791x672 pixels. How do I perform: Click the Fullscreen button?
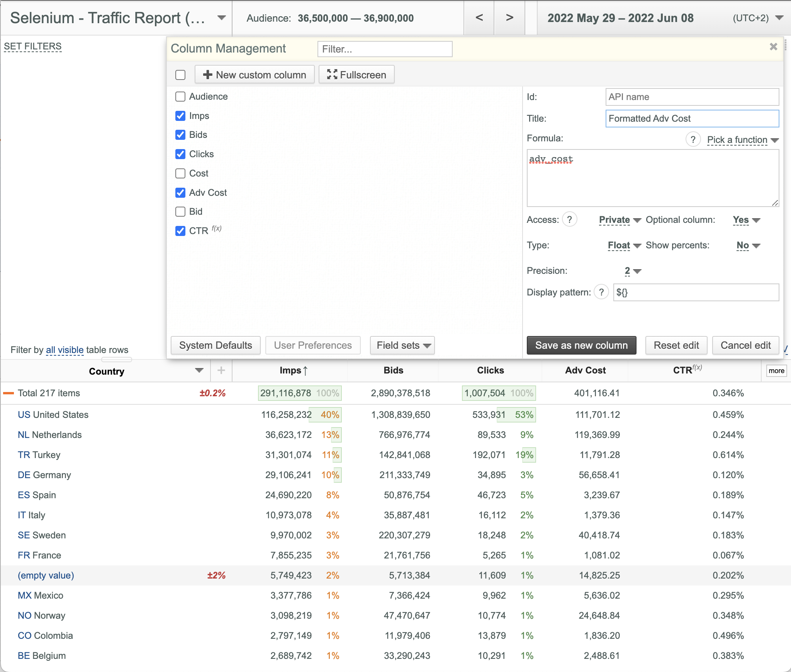356,75
